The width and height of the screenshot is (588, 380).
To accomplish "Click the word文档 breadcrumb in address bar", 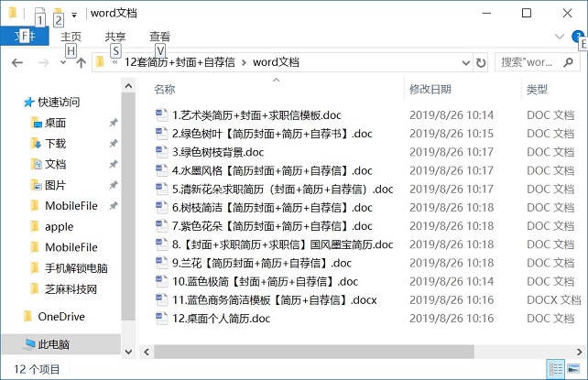I will pos(276,62).
